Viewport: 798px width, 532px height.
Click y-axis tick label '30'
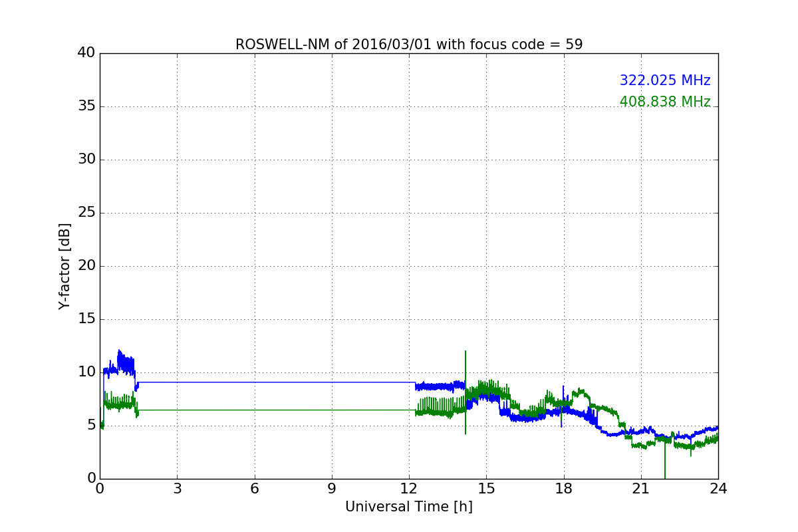pyautogui.click(x=87, y=160)
